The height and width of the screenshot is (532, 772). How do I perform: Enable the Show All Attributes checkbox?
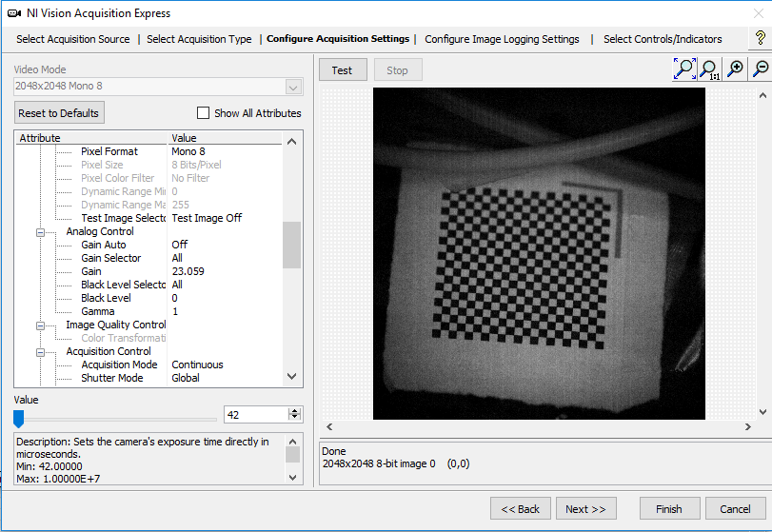coord(203,113)
